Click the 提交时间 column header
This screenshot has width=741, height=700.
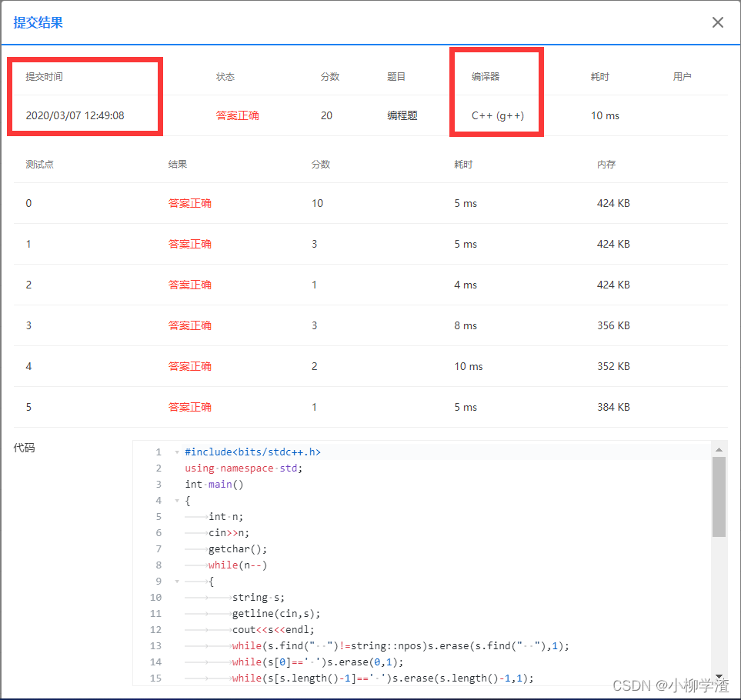(44, 76)
